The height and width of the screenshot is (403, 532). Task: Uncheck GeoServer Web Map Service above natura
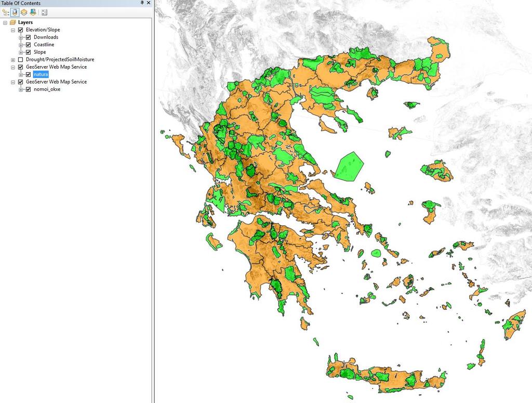[20, 67]
